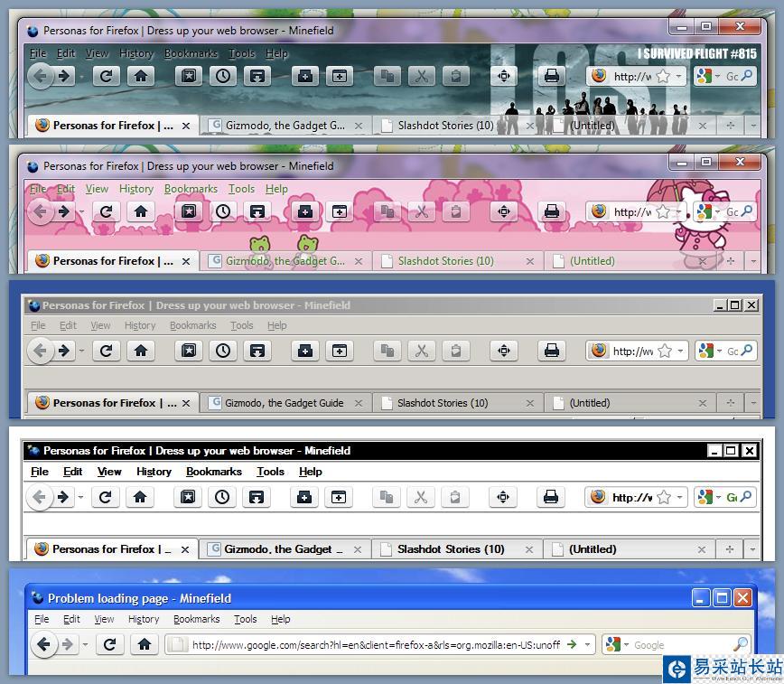Click Cut scissors icon in Hello Kitty window
Viewport: 784px width, 684px height.
tap(422, 212)
